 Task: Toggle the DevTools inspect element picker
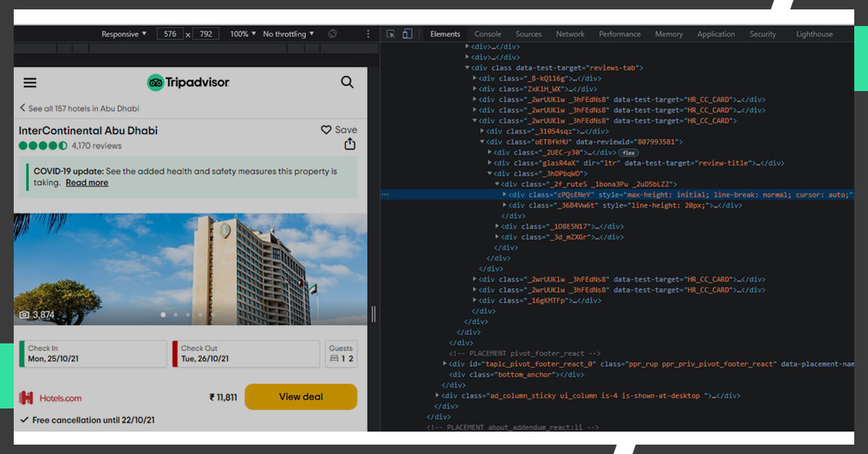pyautogui.click(x=391, y=34)
